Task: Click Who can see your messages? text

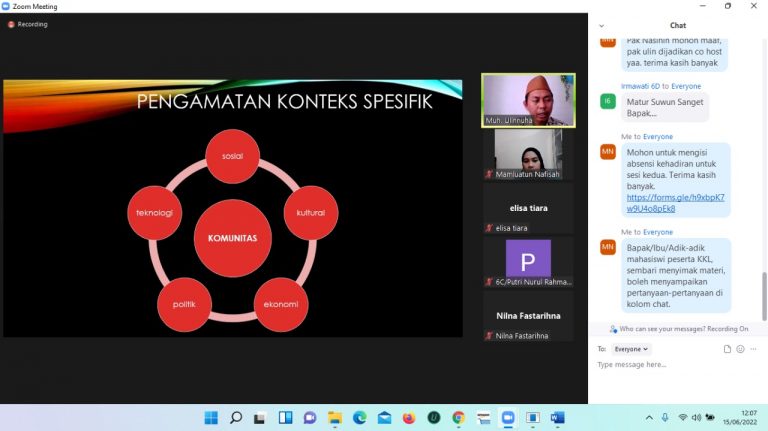Action: tap(662, 329)
